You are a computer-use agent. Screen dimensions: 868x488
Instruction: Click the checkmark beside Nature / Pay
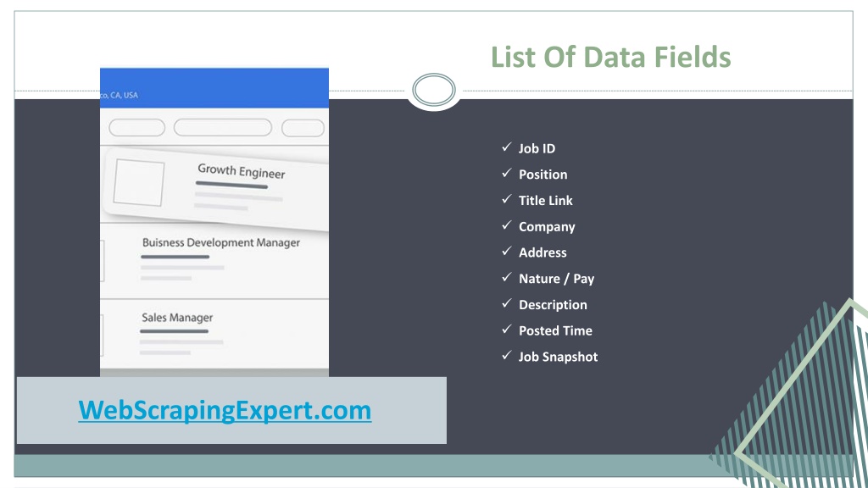tap(507, 277)
